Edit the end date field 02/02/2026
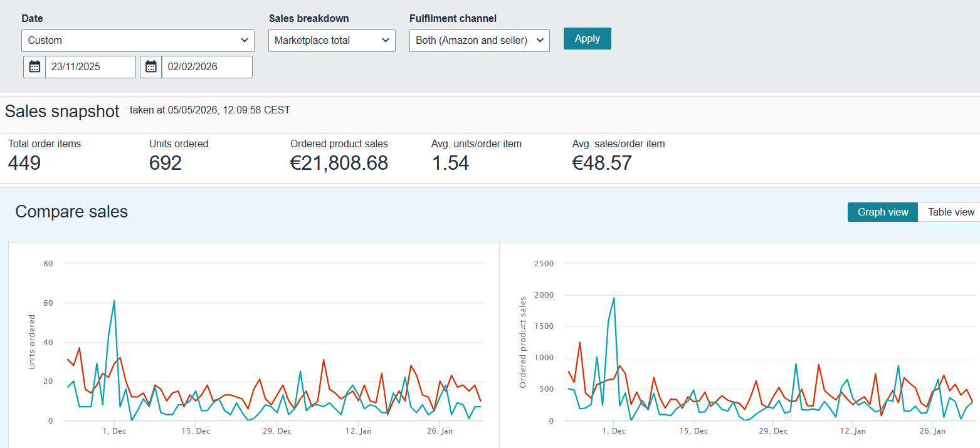Screen dimensions: 980x448 tap(207, 67)
